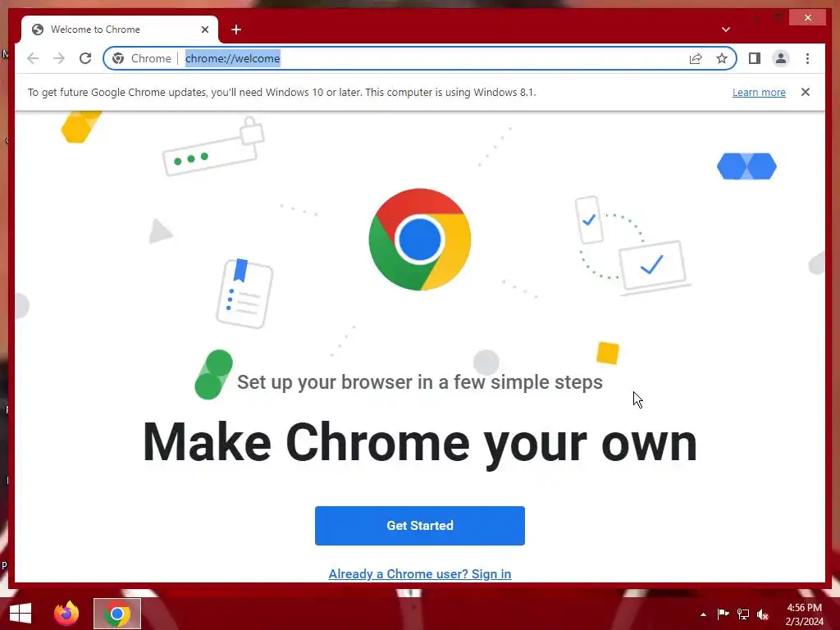This screenshot has width=840, height=630.
Task: Bookmark this tab with the star icon
Action: (722, 58)
